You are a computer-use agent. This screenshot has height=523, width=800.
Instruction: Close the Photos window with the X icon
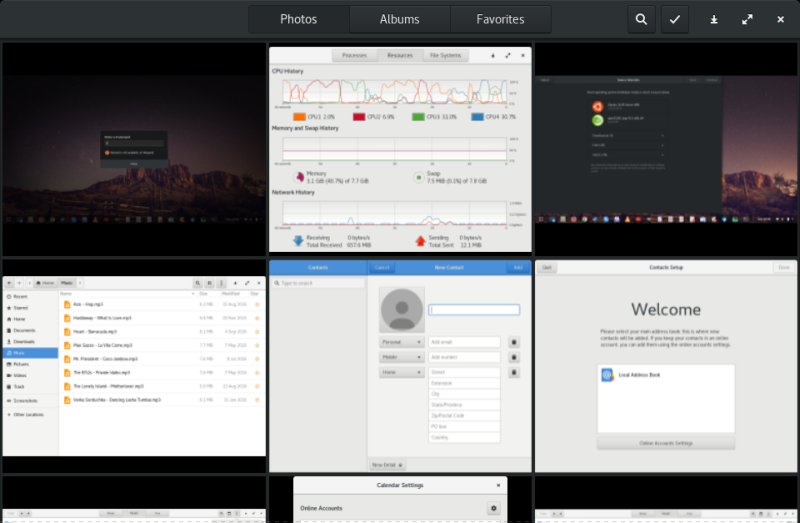[781, 19]
